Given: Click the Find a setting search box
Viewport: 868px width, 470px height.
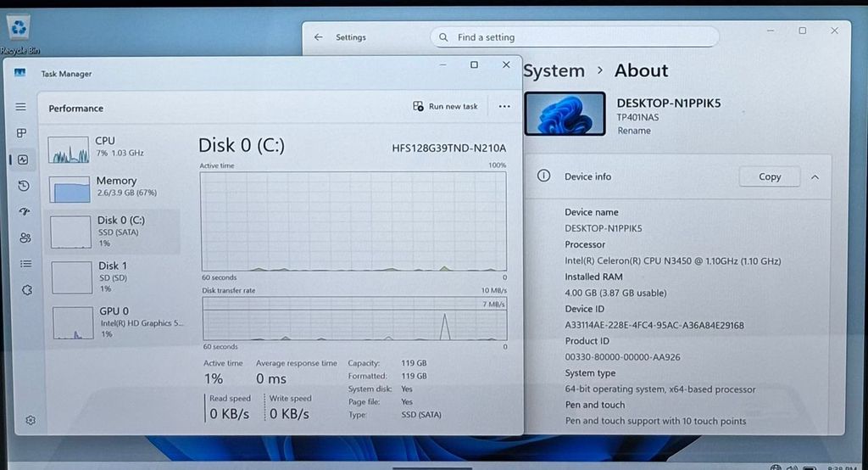Looking at the screenshot, I should 575,37.
